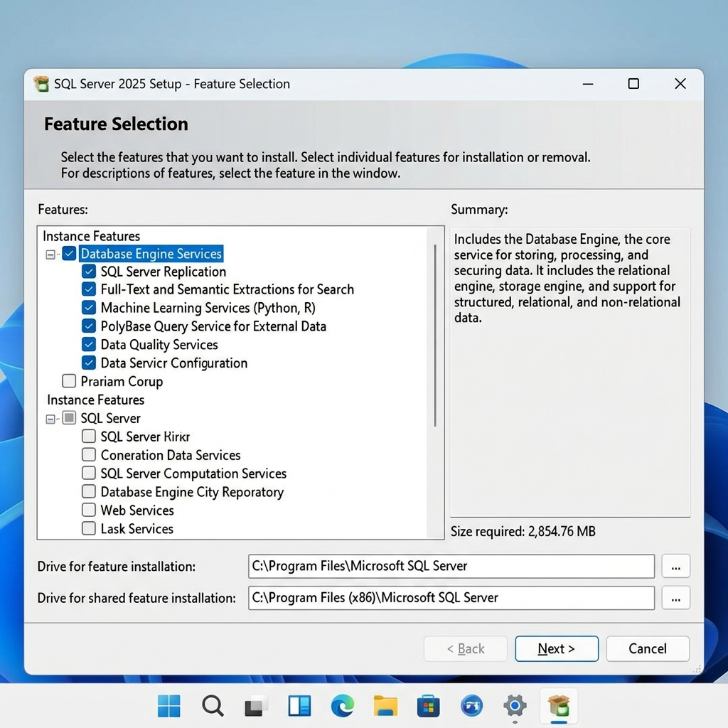The height and width of the screenshot is (728, 728).
Task: Open File Explorer from taskbar
Action: (385, 706)
